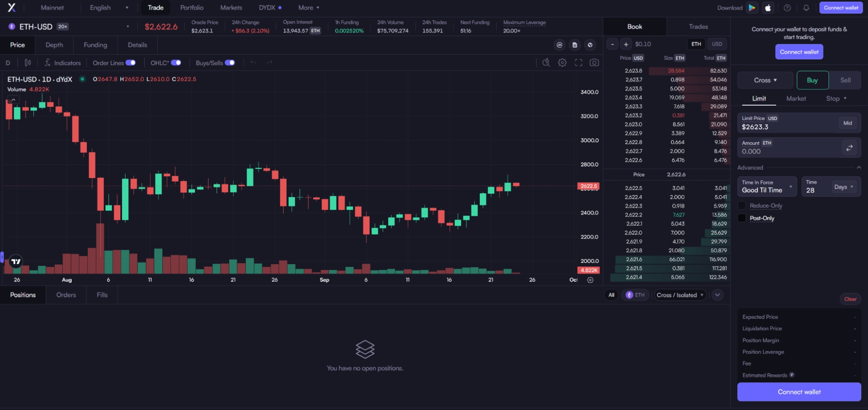Screen dimensions: 868x410
Task: Open Cross margin mode dropdown
Action: (x=765, y=80)
